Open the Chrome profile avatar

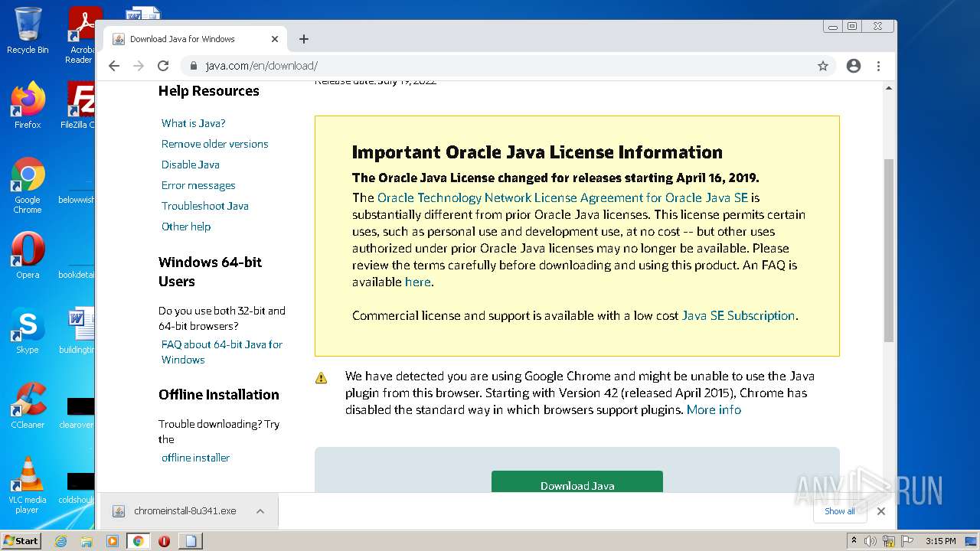pos(854,66)
